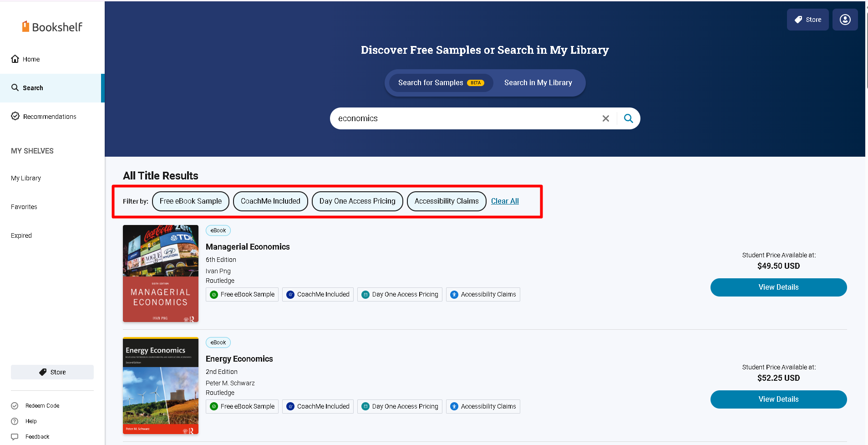The image size is (868, 445).
Task: Click the economics search input field
Action: [464, 118]
